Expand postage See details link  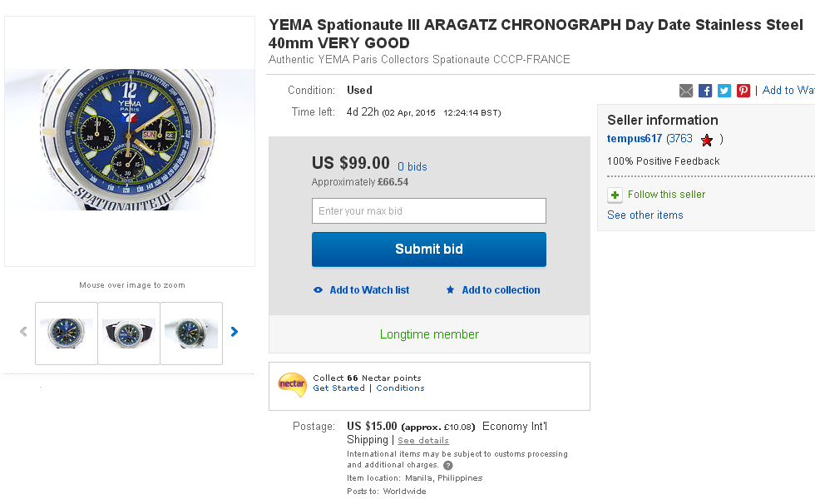422,441
